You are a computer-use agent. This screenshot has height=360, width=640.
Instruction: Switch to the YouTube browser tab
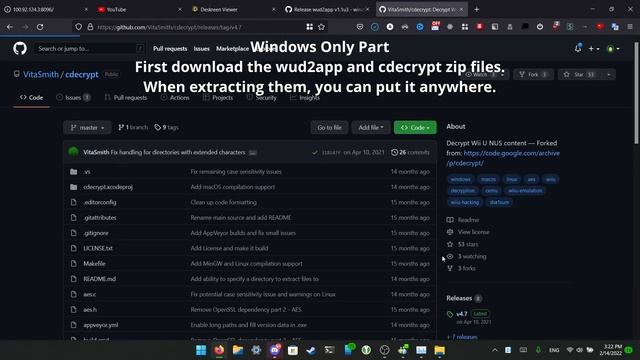140,9
